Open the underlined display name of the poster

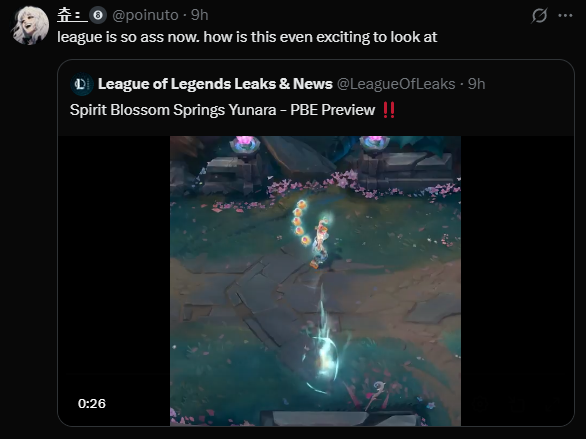tap(72, 15)
